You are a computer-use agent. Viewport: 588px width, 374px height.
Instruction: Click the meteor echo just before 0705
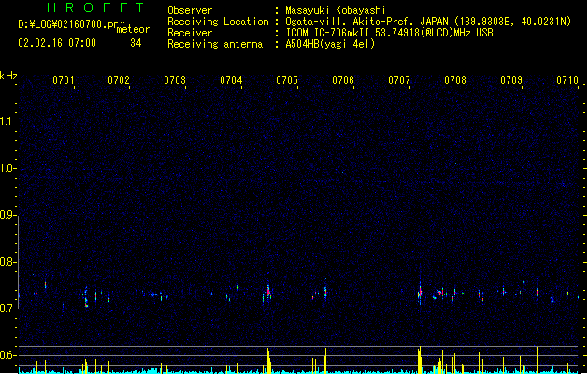click(268, 292)
